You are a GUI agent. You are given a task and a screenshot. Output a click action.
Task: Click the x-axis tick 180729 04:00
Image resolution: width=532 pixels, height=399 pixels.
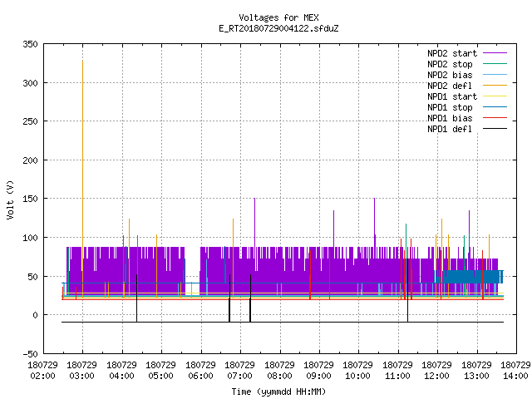121,371
